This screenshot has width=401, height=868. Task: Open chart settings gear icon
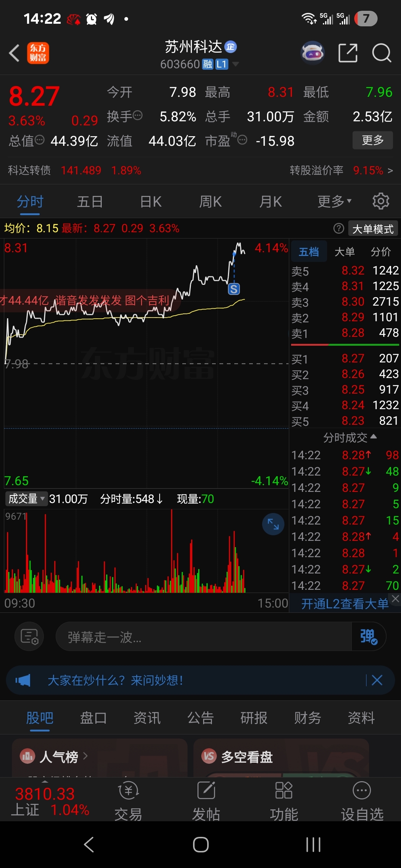click(x=381, y=201)
